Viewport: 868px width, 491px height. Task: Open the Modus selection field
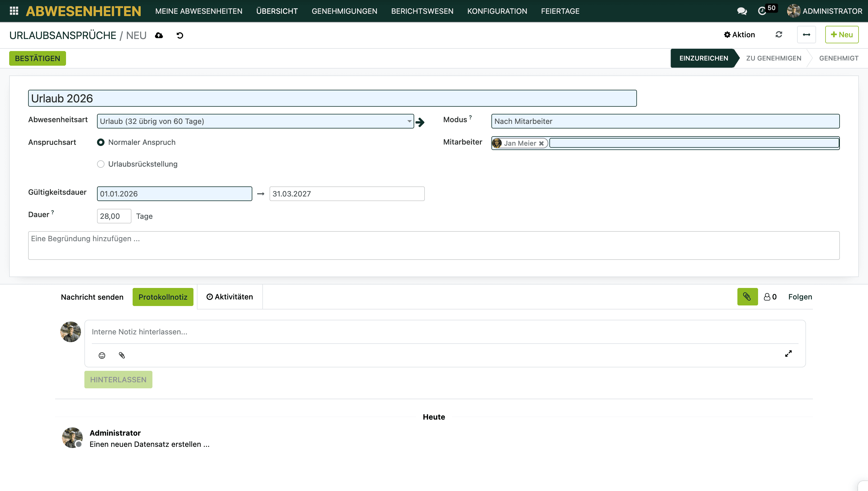pos(665,121)
